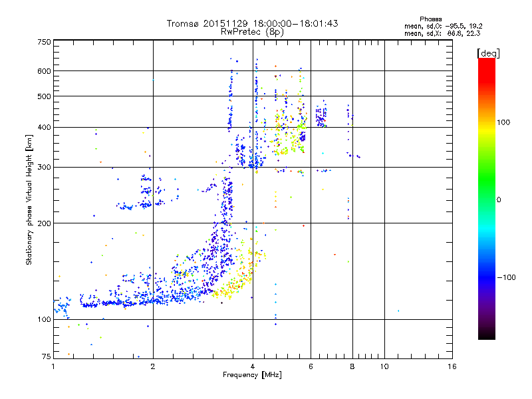532x399 pixels.
Task: Click the "Frequency [MHz]" axis title
Action: [252, 375]
